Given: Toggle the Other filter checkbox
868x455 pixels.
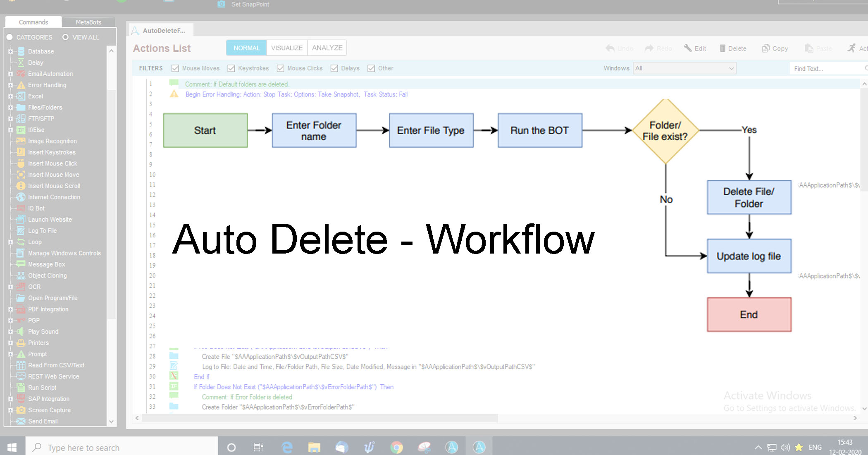Looking at the screenshot, I should pos(371,68).
